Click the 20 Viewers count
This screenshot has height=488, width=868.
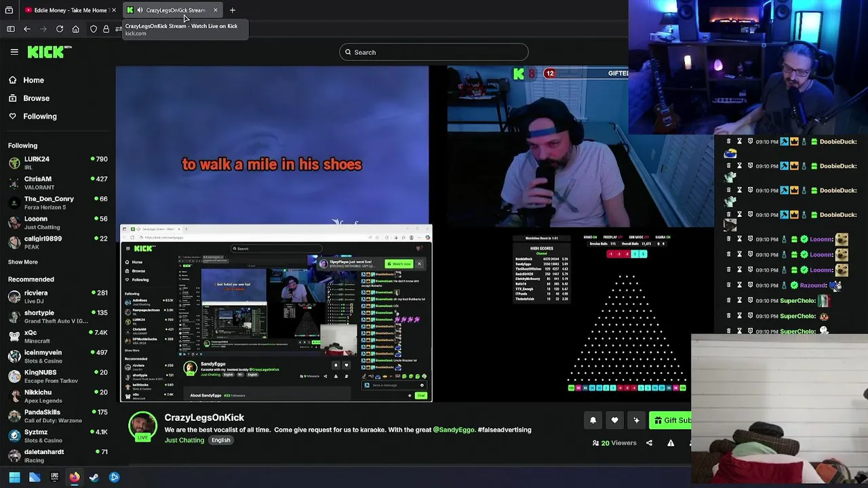(614, 443)
